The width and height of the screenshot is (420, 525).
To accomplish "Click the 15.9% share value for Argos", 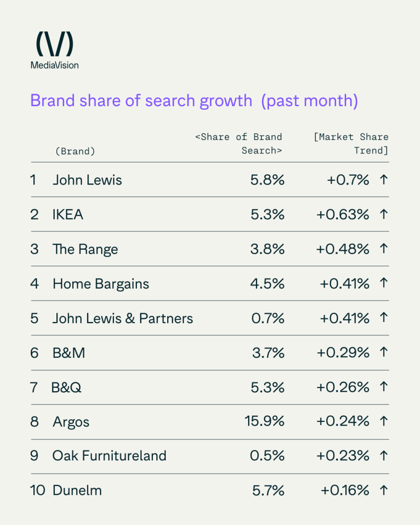I will tap(264, 421).
